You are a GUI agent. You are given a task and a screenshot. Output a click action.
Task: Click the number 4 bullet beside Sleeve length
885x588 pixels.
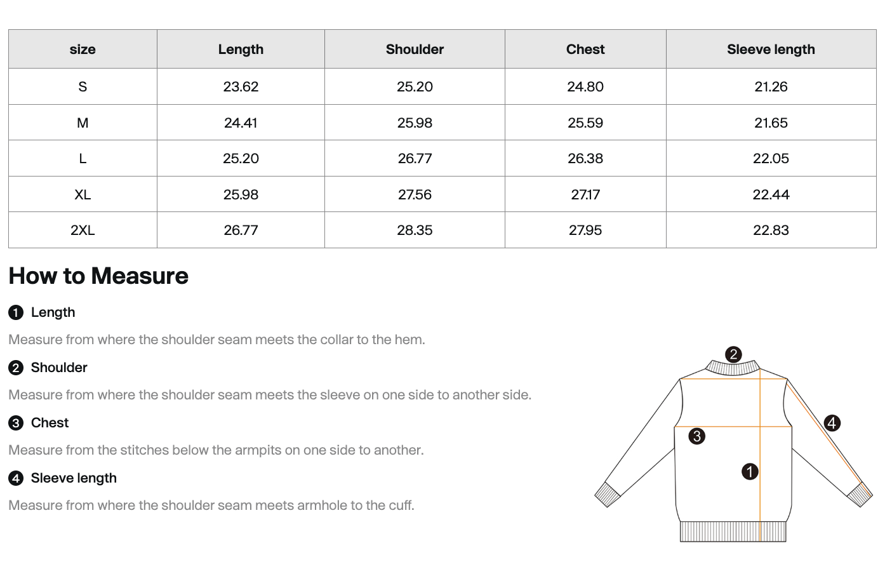(x=16, y=478)
